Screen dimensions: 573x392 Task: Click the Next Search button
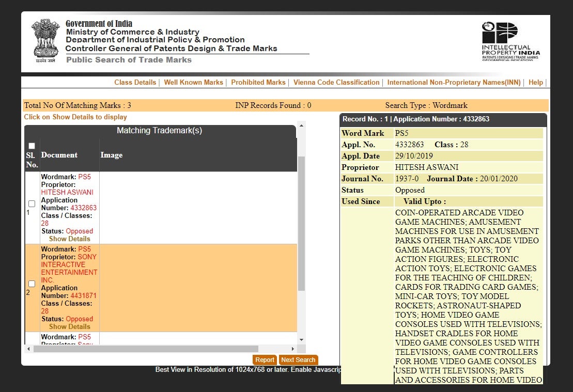(x=298, y=360)
